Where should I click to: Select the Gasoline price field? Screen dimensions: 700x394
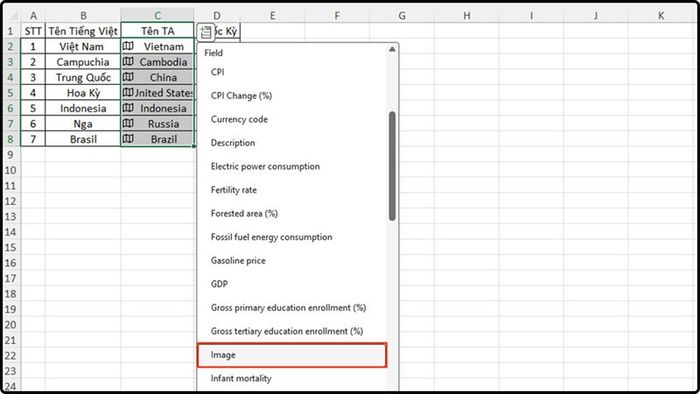point(292,261)
